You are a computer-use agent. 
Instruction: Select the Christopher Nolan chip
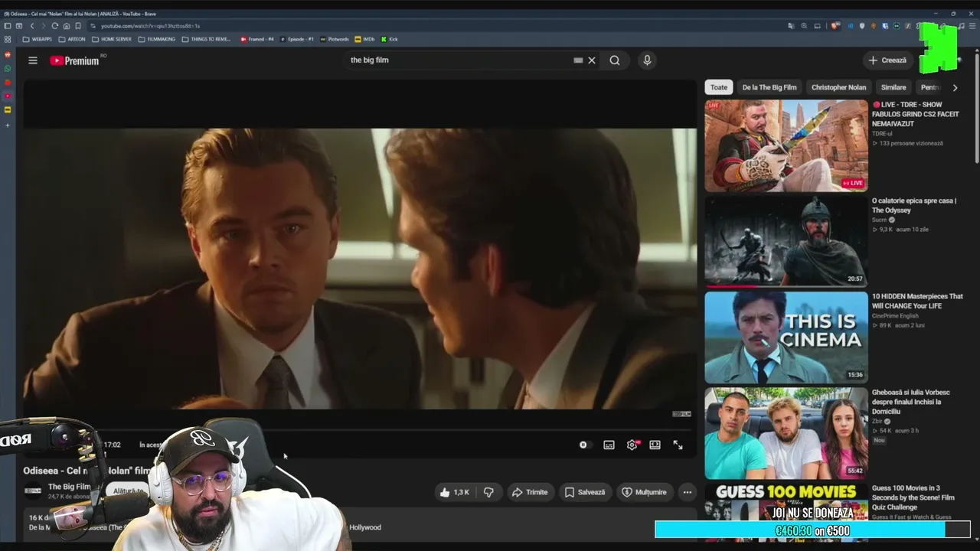coord(838,87)
